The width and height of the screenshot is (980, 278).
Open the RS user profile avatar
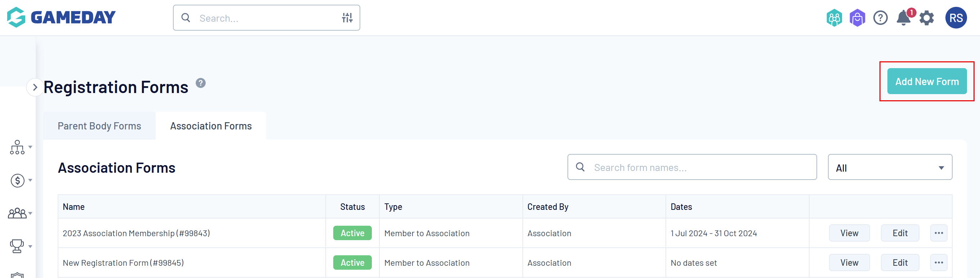[955, 18]
